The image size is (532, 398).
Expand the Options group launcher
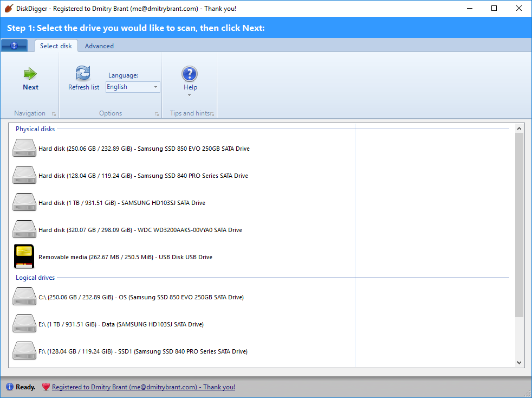click(x=157, y=114)
